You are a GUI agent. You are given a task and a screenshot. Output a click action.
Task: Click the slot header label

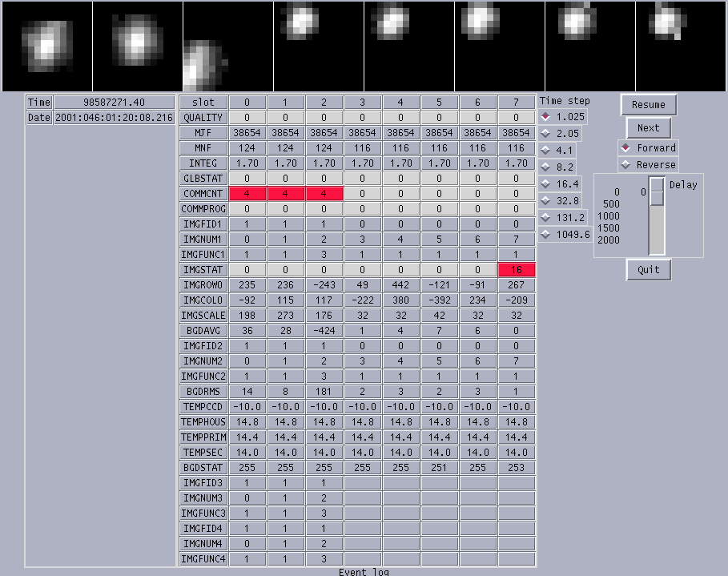[203, 103]
